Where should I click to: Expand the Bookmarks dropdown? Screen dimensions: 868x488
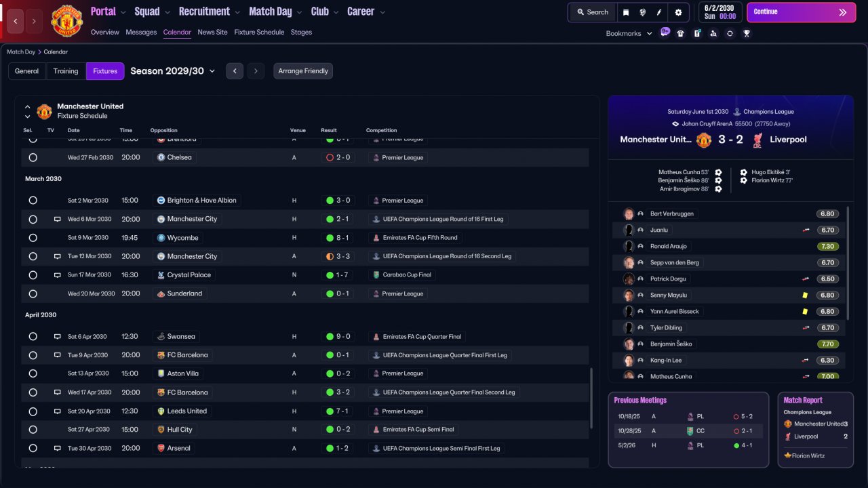[629, 33]
